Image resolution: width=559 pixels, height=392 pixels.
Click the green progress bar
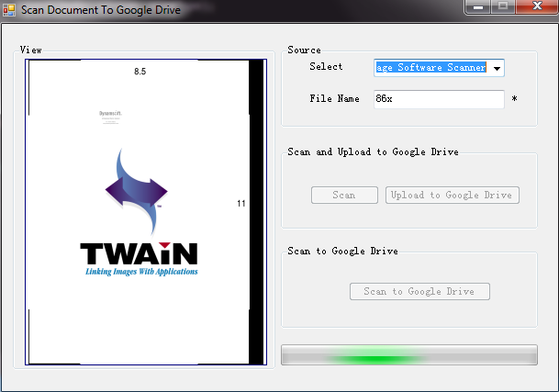409,355
